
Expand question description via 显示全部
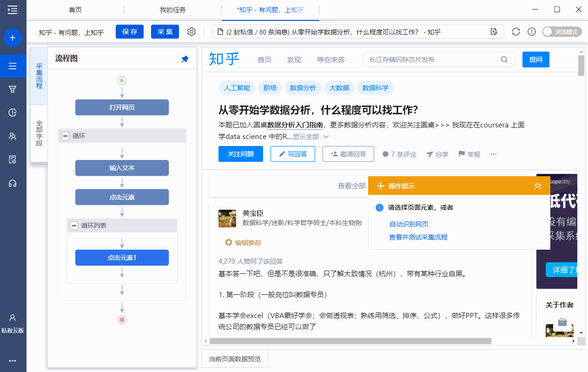pos(311,137)
